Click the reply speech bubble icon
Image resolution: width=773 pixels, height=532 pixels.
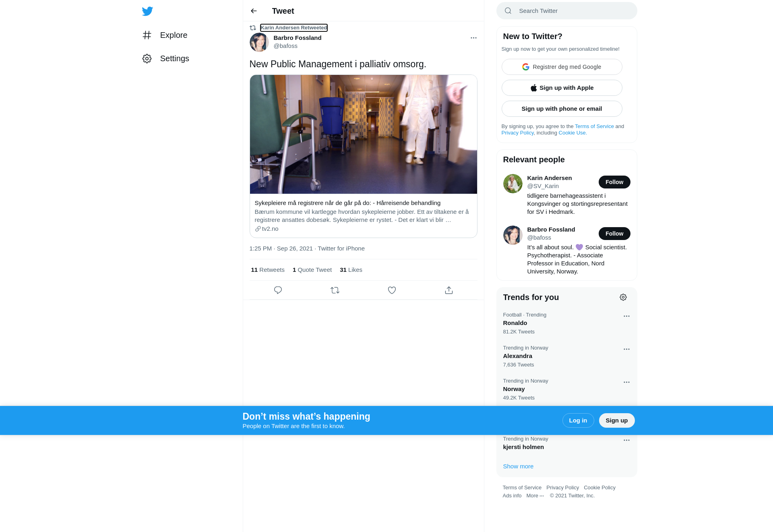(x=278, y=290)
